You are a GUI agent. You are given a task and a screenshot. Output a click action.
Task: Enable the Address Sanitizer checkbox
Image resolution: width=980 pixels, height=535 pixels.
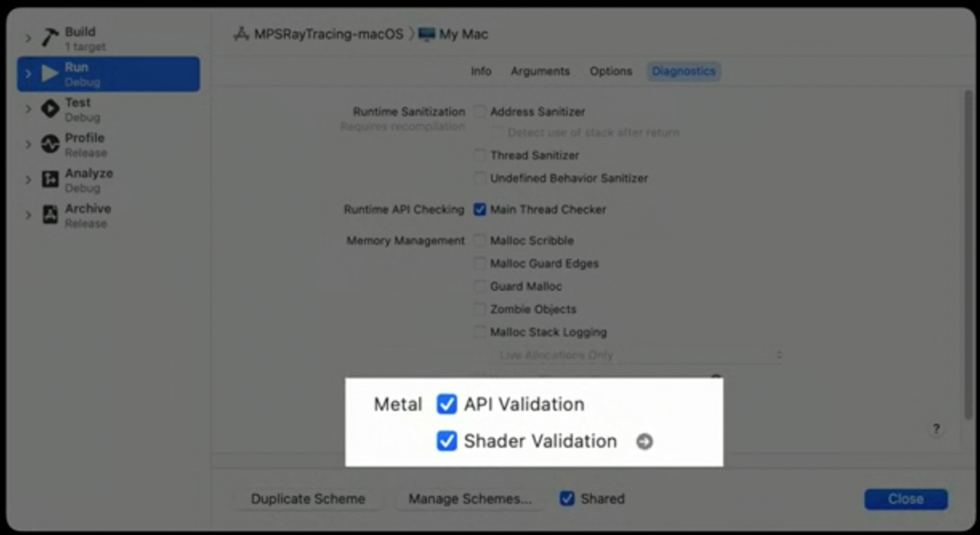pyautogui.click(x=480, y=112)
